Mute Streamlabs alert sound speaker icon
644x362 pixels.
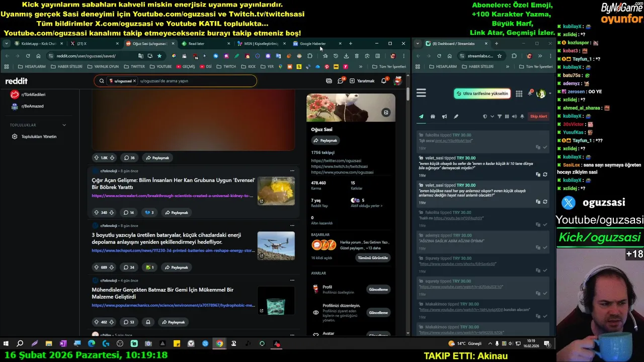(x=514, y=116)
